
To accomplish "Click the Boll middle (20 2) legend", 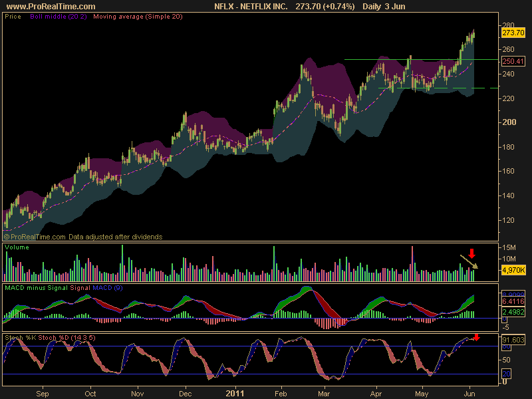I will (x=59, y=17).
